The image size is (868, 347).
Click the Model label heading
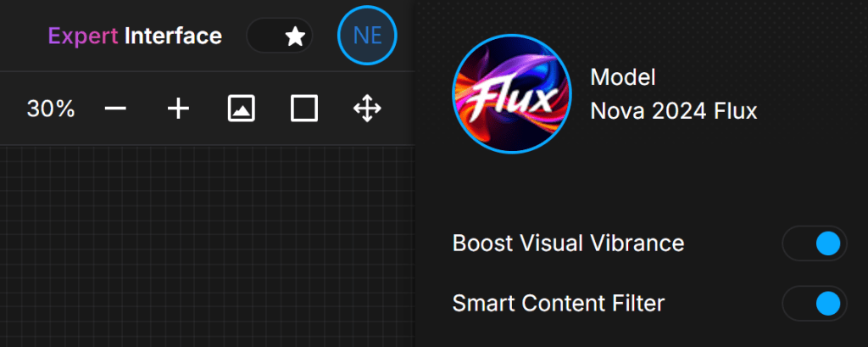click(623, 77)
